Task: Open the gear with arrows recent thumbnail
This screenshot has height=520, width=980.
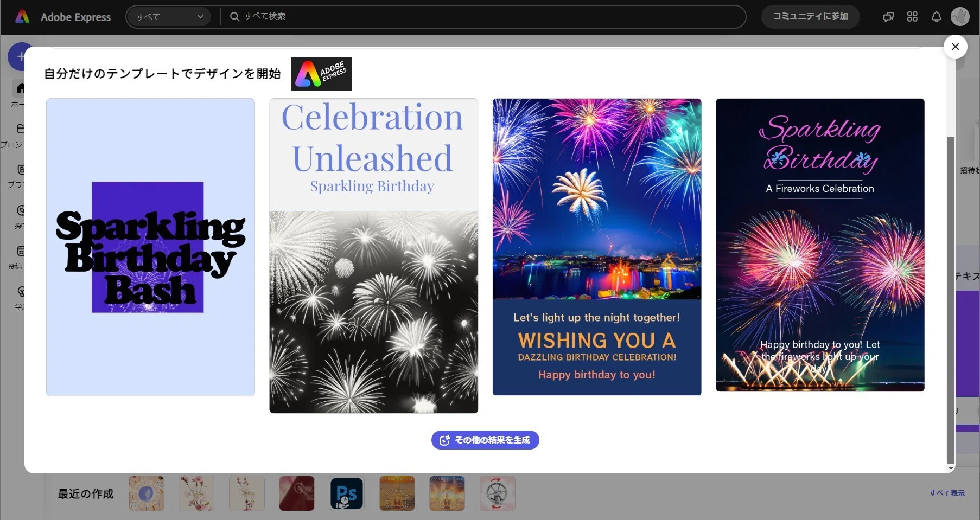Action: tap(497, 493)
